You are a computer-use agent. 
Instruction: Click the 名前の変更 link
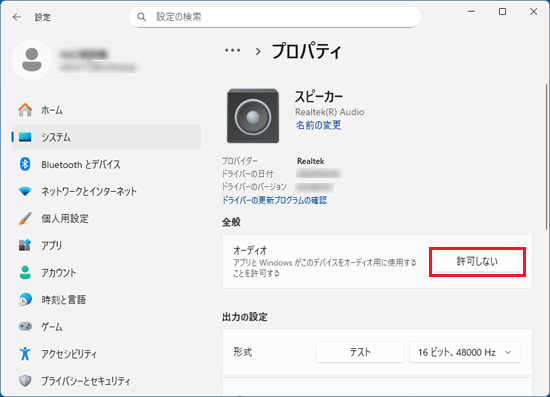(318, 125)
